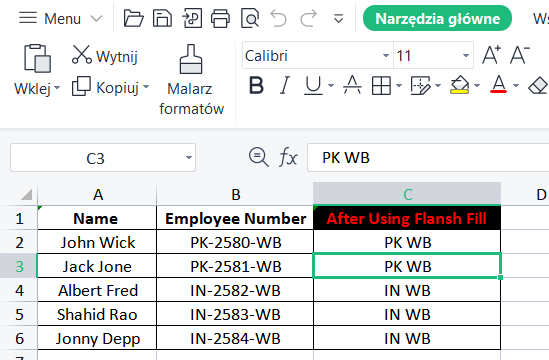
Task: Select the Narzędzia główne tab
Action: (x=437, y=18)
